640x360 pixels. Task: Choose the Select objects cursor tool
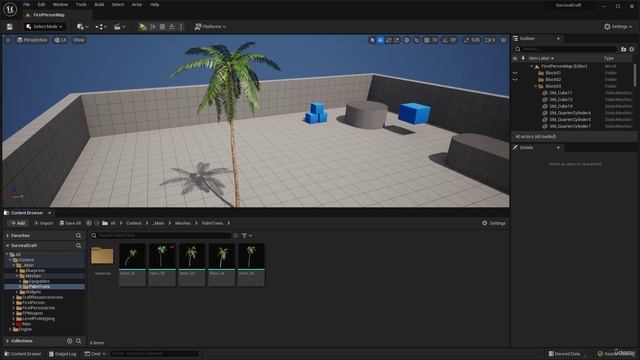coord(372,40)
